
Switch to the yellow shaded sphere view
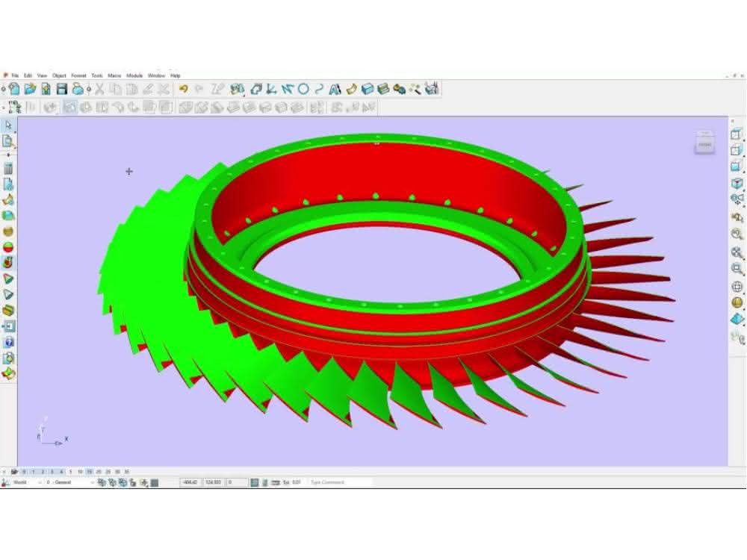(737, 303)
